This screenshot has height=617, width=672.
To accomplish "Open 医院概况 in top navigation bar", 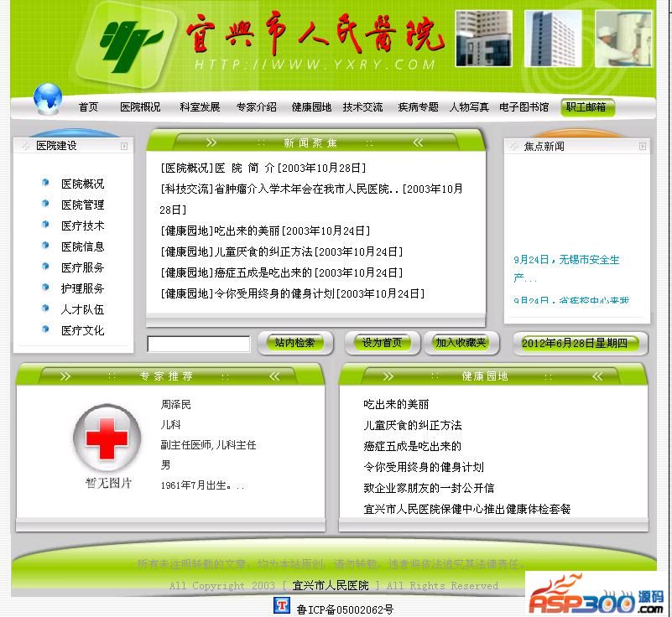I will pyautogui.click(x=140, y=107).
